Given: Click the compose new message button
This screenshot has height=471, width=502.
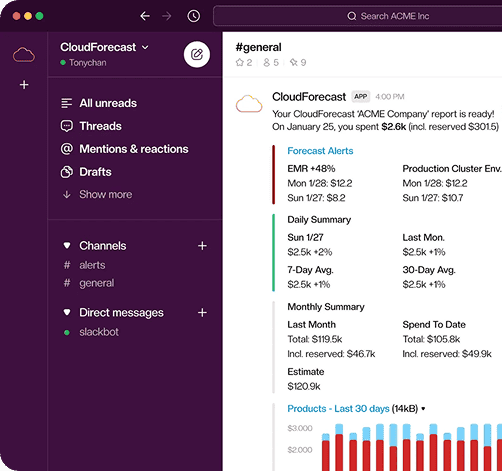Looking at the screenshot, I should coord(197,54).
